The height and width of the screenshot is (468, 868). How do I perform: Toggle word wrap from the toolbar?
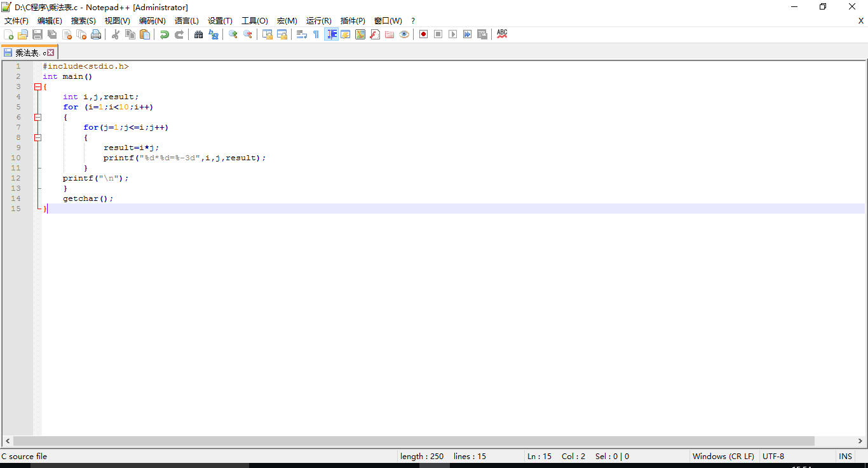click(x=301, y=34)
